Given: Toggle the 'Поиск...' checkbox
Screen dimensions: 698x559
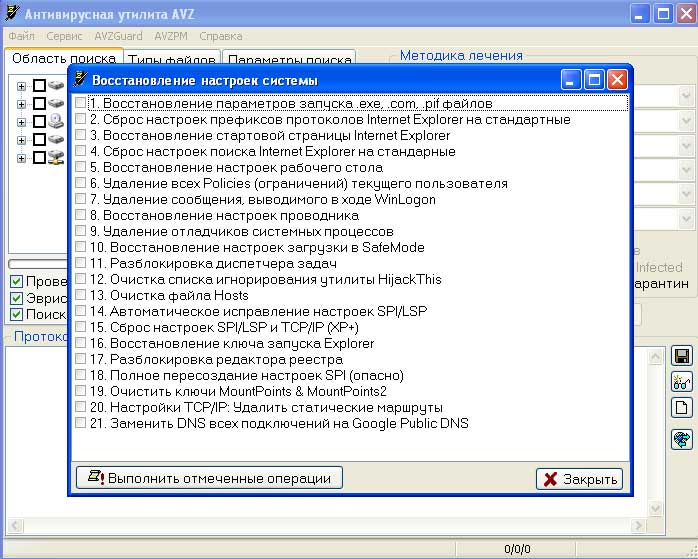Looking at the screenshot, I should point(16,315).
